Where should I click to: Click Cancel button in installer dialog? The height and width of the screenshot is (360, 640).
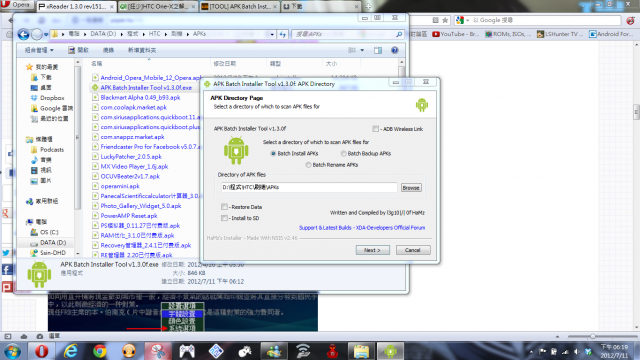point(413,250)
